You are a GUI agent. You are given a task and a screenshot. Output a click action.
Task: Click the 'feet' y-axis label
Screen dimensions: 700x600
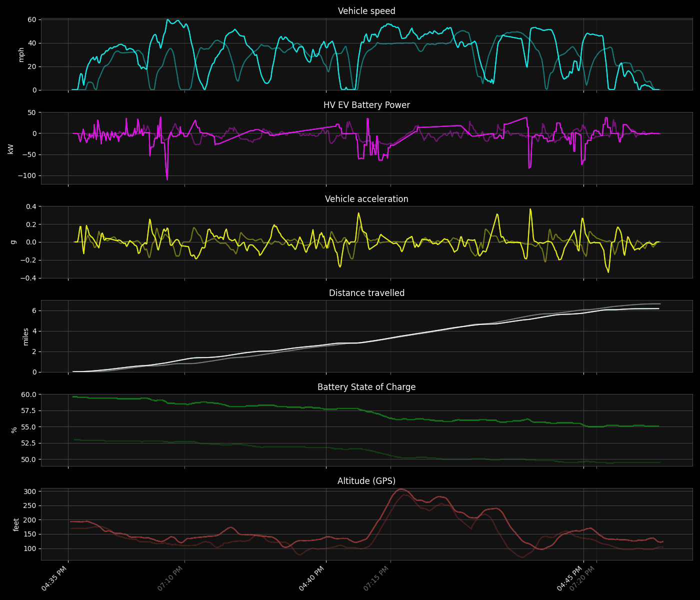(16, 524)
